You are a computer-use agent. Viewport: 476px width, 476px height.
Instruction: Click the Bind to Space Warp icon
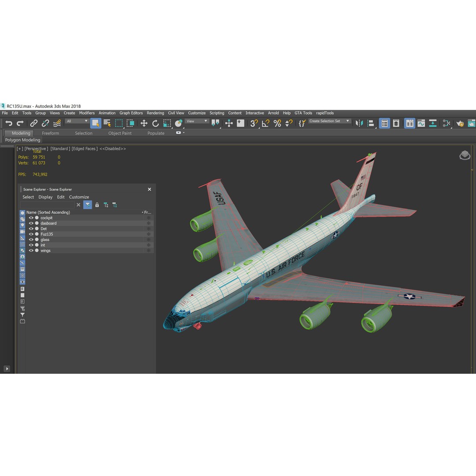[57, 123]
